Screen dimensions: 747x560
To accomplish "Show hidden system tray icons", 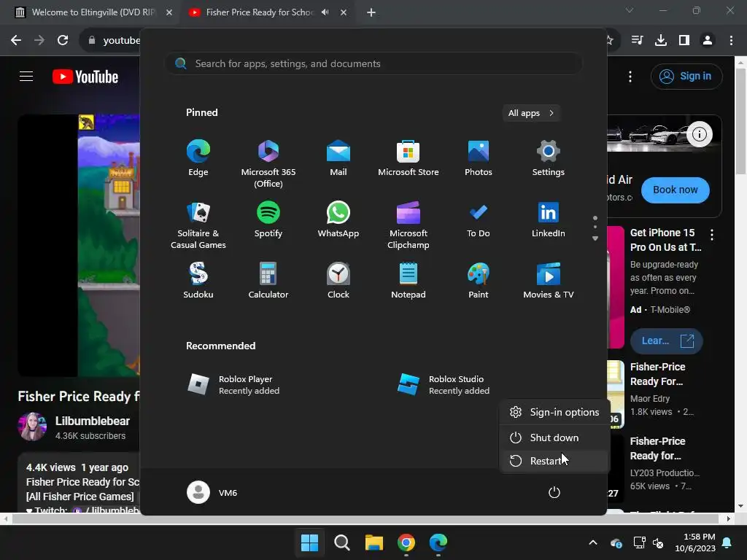I will pos(593,542).
